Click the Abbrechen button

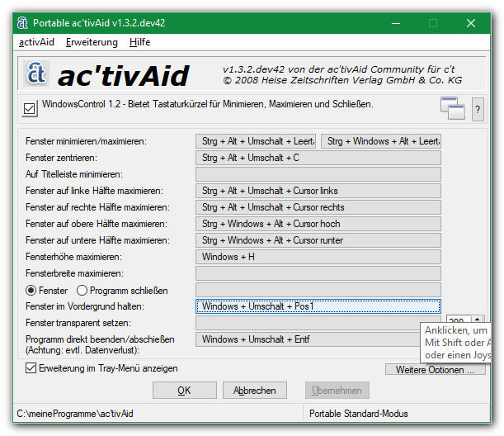[x=255, y=391]
